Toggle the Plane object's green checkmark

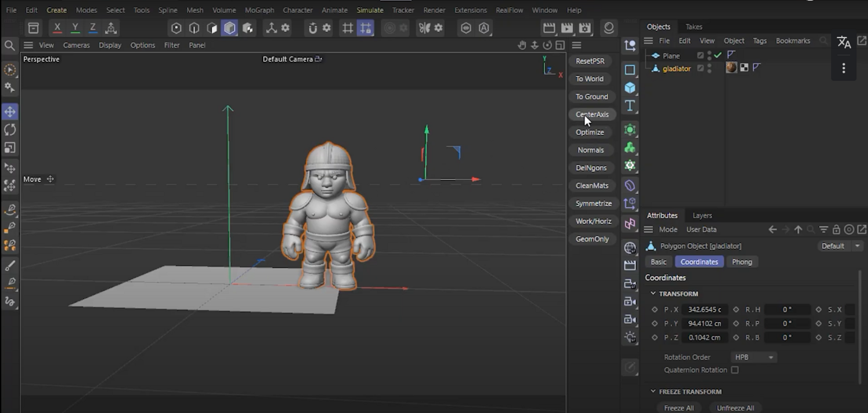(718, 56)
